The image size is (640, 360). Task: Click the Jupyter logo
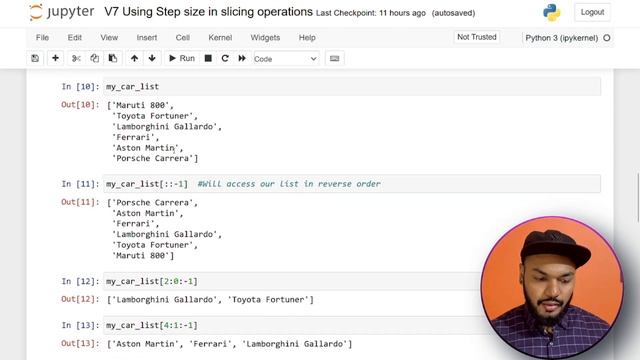click(62, 12)
